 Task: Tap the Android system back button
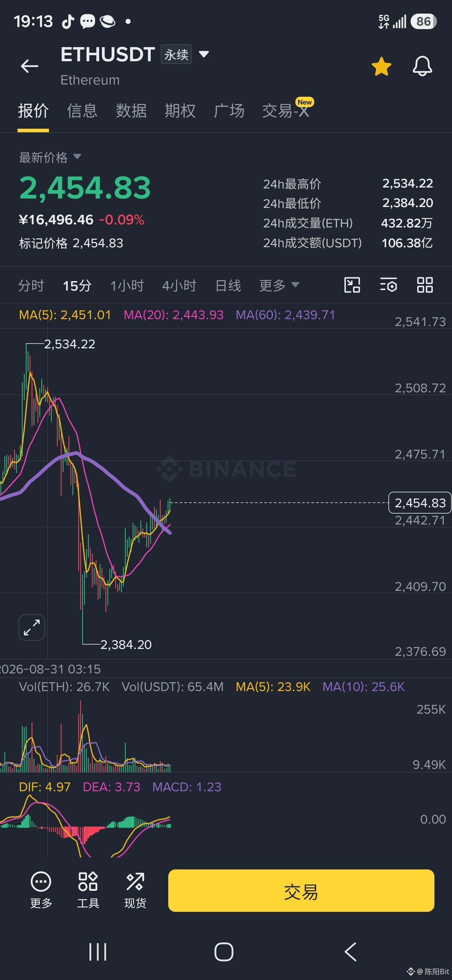click(x=351, y=952)
